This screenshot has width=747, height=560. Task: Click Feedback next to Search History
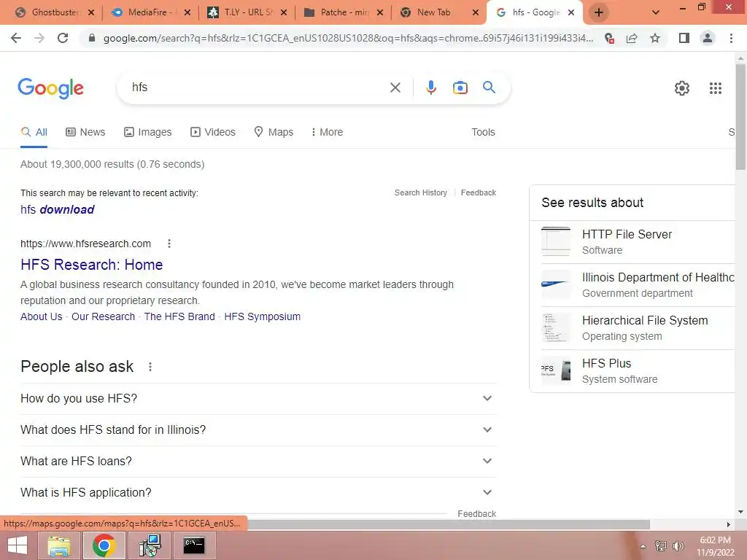click(479, 192)
